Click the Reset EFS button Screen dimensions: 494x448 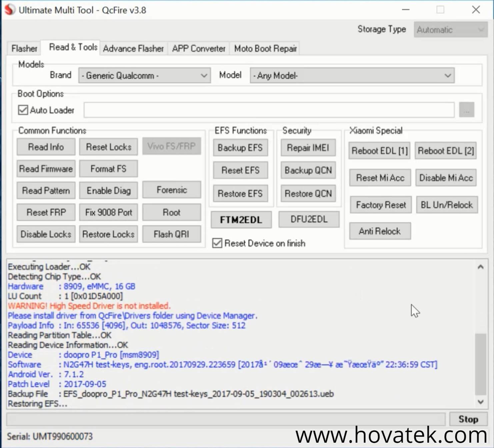pos(240,170)
